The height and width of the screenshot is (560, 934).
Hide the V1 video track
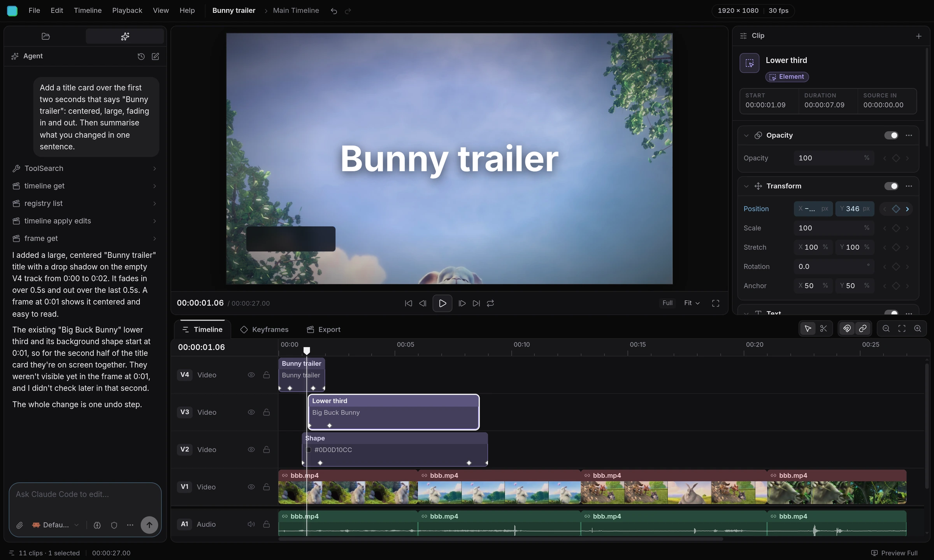(x=251, y=487)
